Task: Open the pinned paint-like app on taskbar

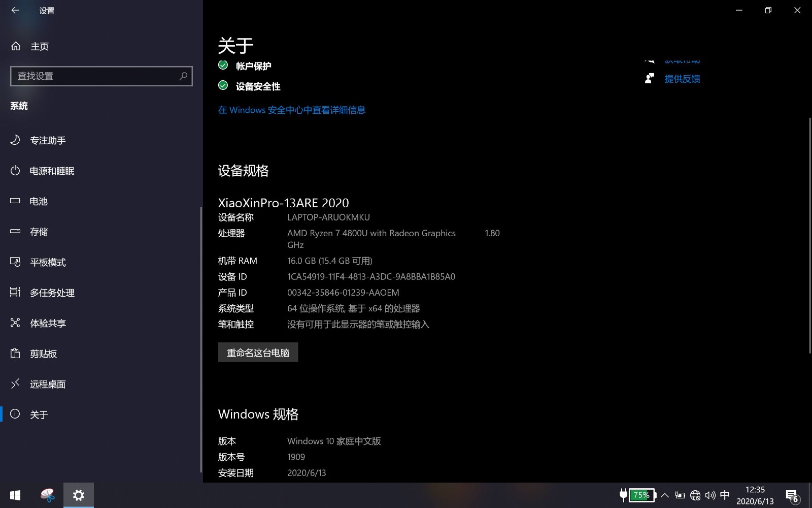Action: click(x=47, y=495)
